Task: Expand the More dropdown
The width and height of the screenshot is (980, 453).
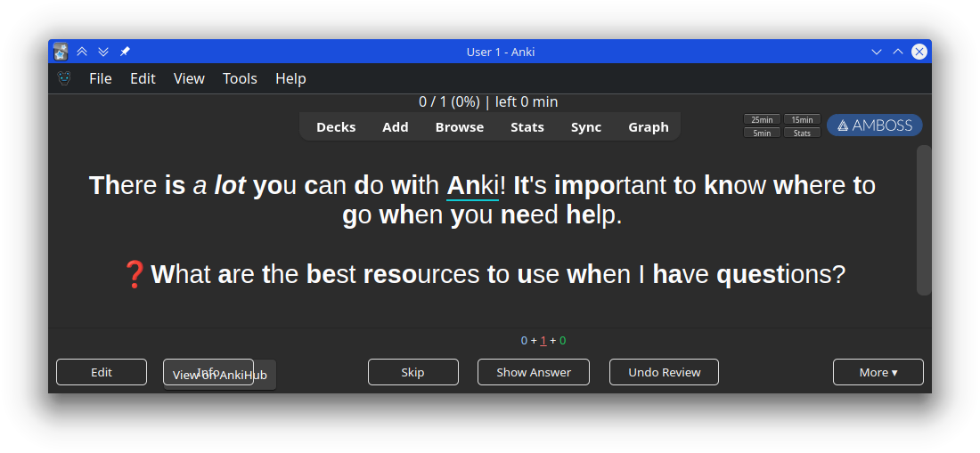Action: tap(878, 372)
